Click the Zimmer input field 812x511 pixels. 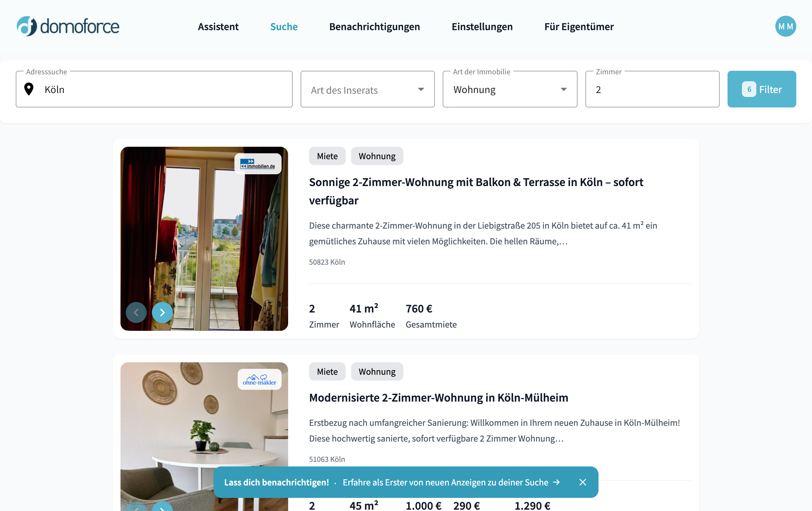click(652, 89)
